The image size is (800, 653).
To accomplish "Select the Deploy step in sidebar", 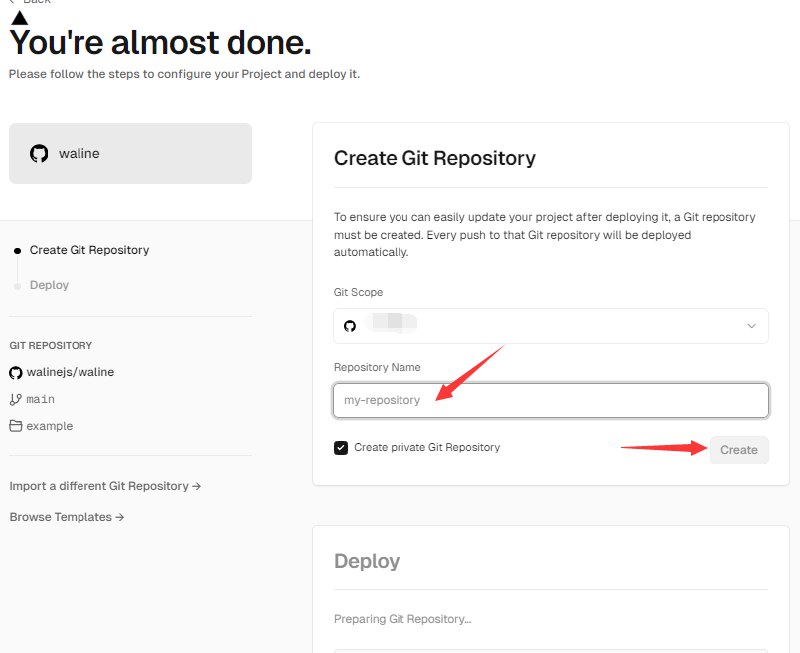I will pyautogui.click(x=49, y=285).
